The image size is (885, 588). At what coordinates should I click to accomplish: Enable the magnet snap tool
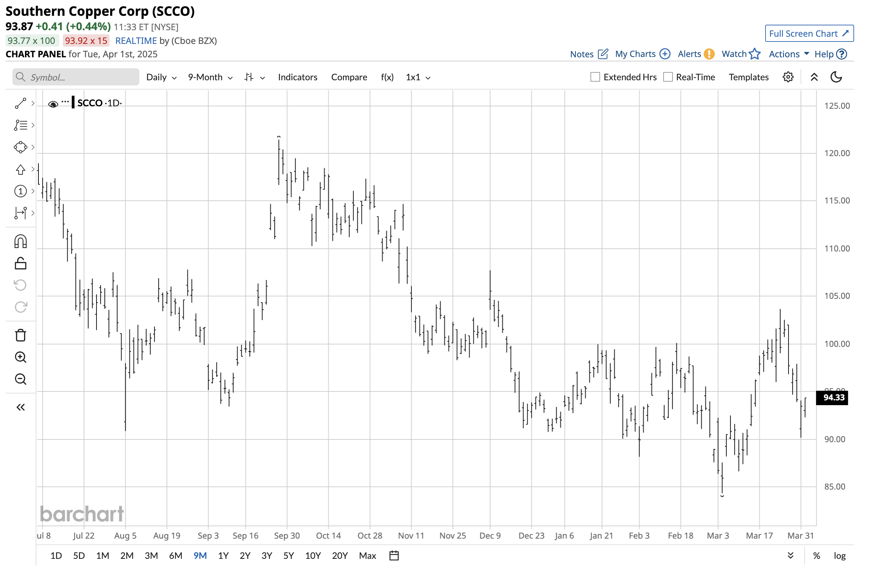click(20, 241)
